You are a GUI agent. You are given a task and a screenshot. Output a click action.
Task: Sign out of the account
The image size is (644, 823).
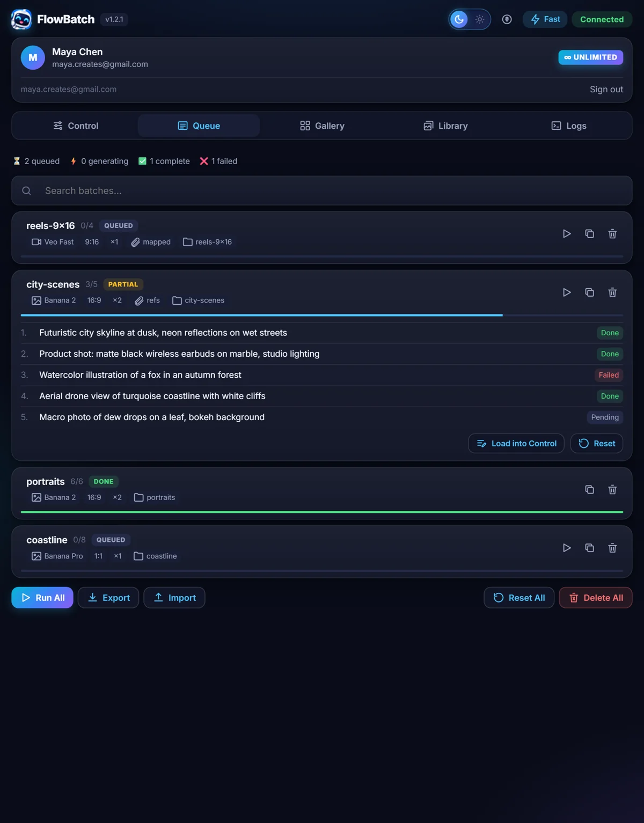pos(606,90)
